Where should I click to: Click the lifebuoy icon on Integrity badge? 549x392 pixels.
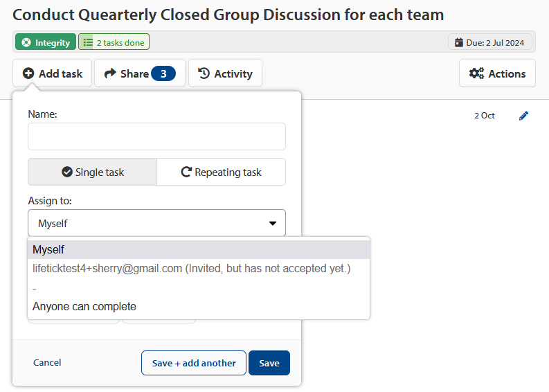click(26, 42)
